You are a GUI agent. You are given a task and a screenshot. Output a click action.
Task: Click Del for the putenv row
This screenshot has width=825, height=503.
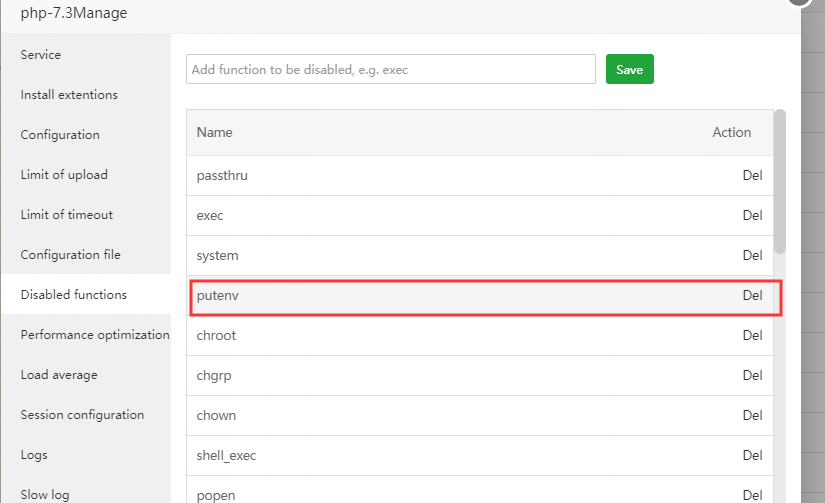point(752,295)
